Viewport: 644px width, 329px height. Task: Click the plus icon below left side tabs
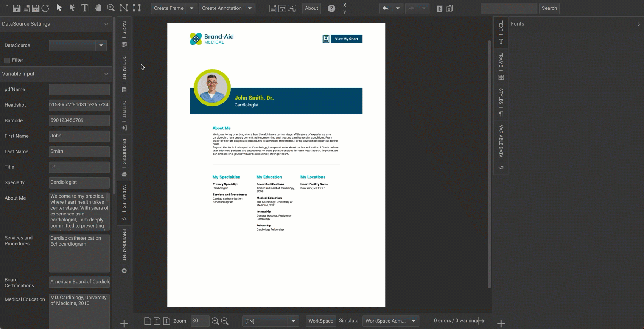[x=124, y=324]
